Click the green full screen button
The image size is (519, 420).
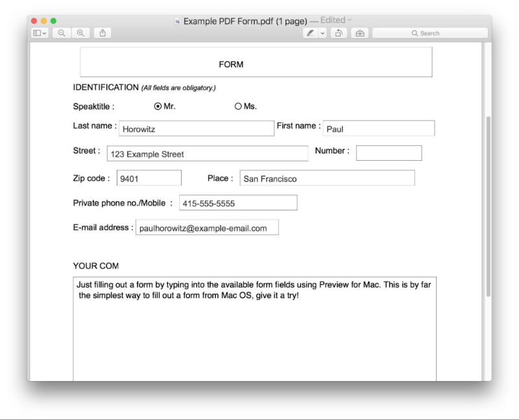coord(53,21)
